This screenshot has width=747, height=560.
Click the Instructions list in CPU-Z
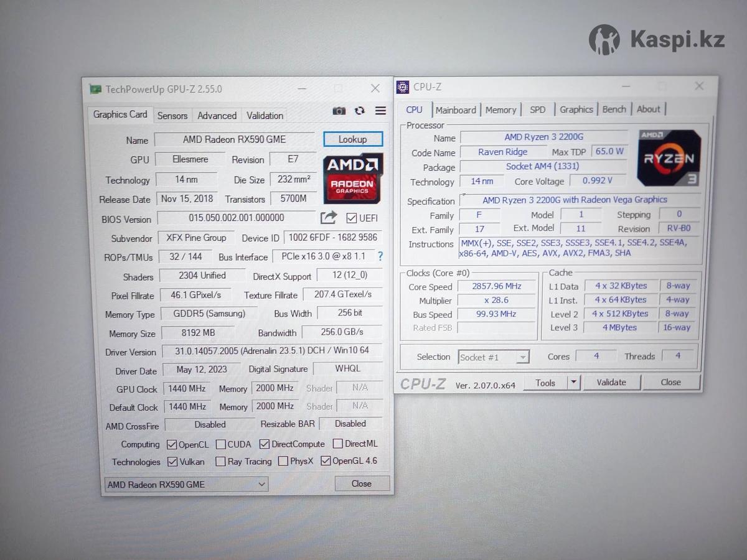(580, 248)
